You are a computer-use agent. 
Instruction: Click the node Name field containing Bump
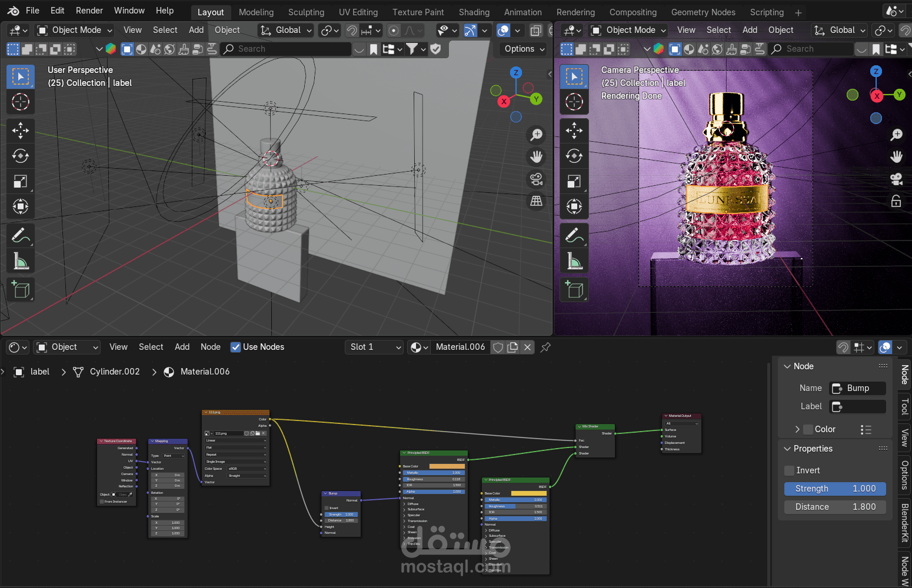[857, 388]
